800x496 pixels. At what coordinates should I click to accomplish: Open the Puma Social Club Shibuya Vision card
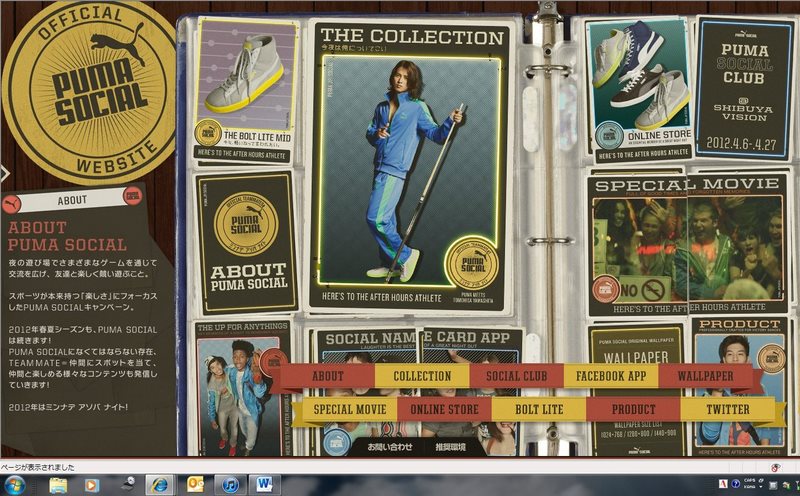coord(744,87)
